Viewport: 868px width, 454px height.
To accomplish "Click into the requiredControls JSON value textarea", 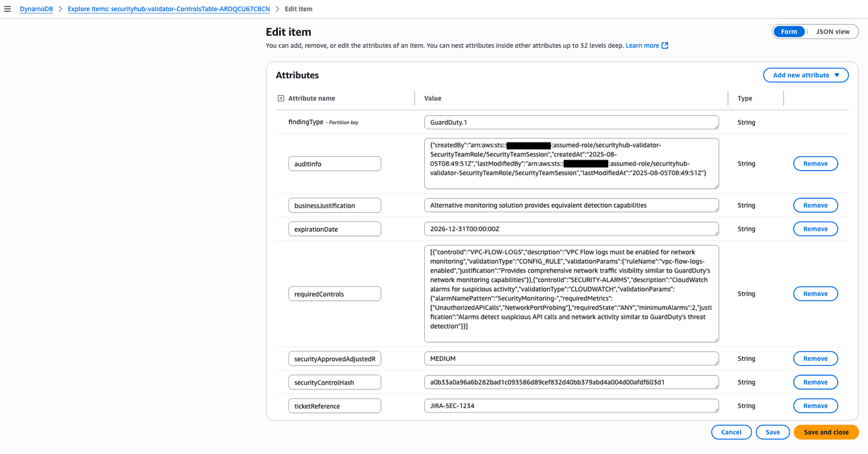I will click(x=571, y=293).
